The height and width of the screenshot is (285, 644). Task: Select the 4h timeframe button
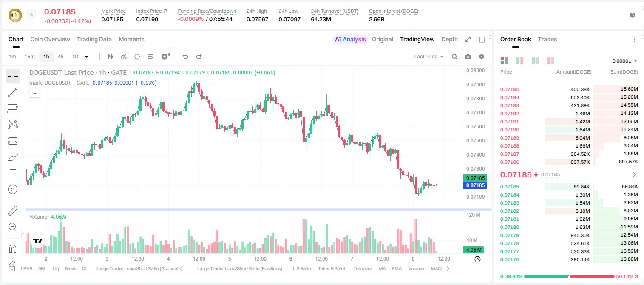61,57
